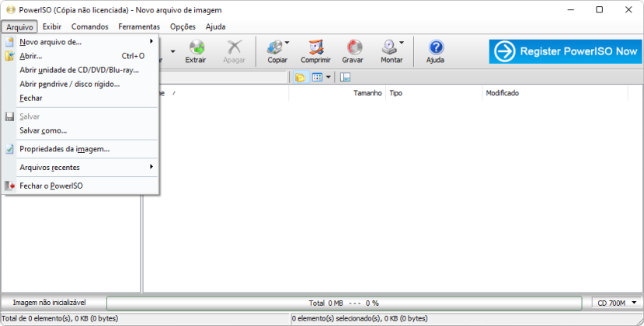
Task: Click the Copiar disc icon
Action: click(x=275, y=47)
